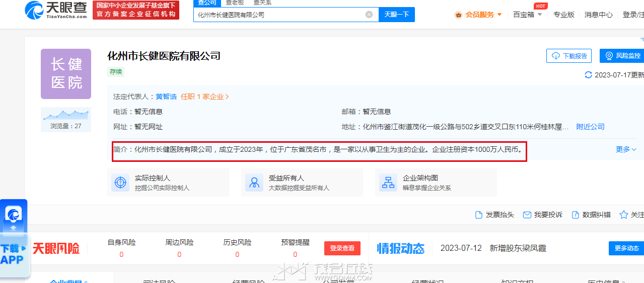Switch to the 查关系 search tab
Screen dimensions: 644x283
tap(262, 3)
